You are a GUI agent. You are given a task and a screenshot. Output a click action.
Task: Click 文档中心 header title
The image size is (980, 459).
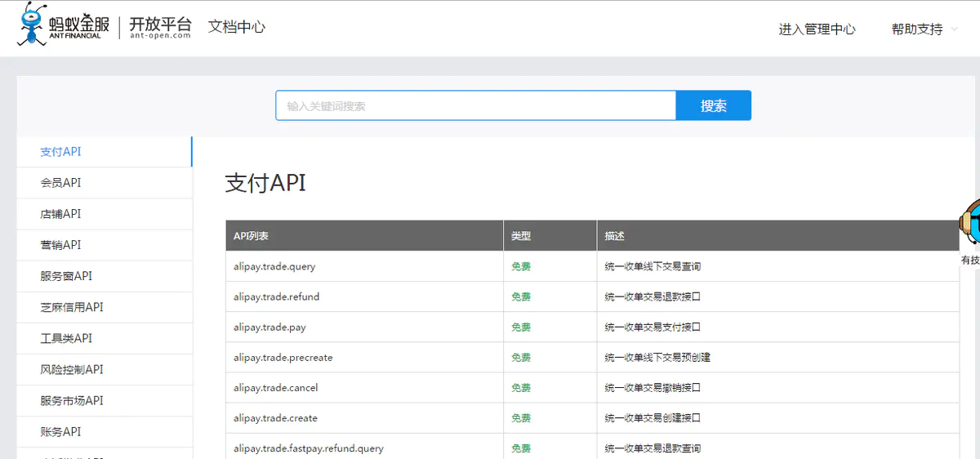[237, 26]
